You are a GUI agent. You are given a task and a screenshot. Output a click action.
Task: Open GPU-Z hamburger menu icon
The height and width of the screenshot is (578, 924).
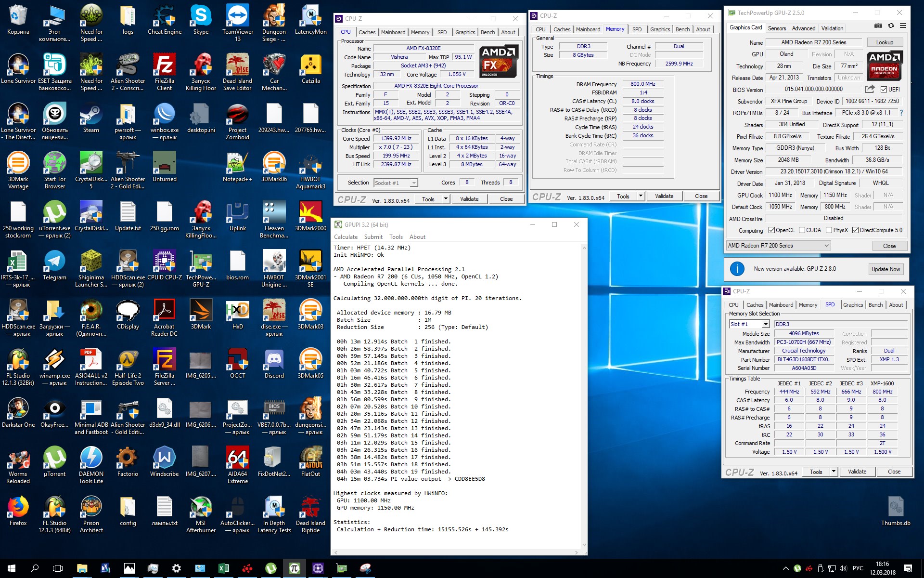click(903, 26)
